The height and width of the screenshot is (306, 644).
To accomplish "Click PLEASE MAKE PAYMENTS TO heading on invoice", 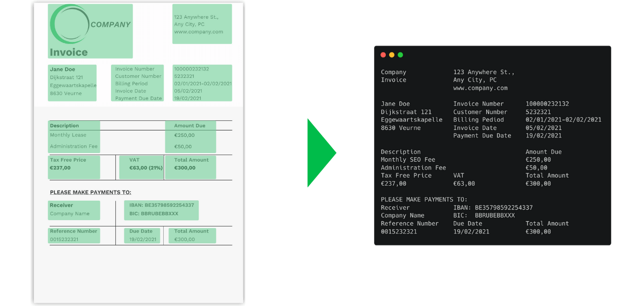I will point(90,192).
